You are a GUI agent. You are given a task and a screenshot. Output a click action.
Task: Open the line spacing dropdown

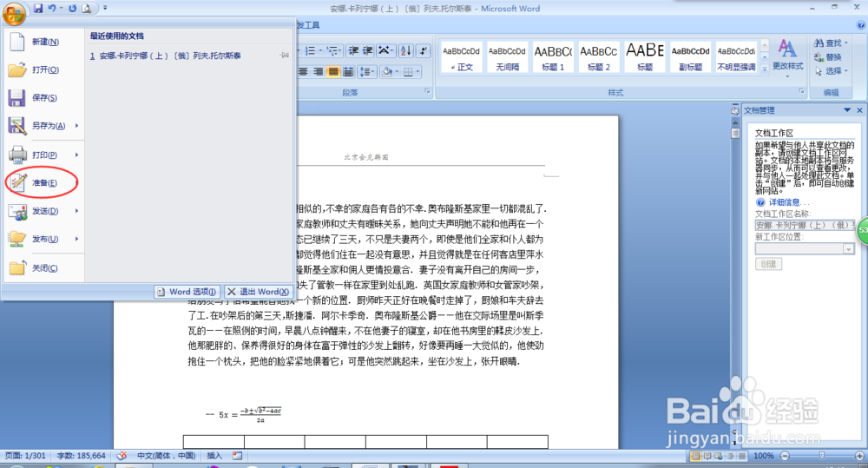(367, 71)
